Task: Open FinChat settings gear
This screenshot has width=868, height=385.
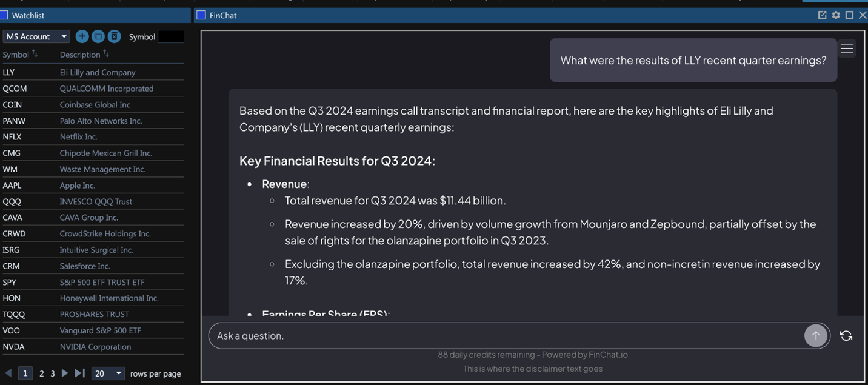Action: [x=836, y=15]
